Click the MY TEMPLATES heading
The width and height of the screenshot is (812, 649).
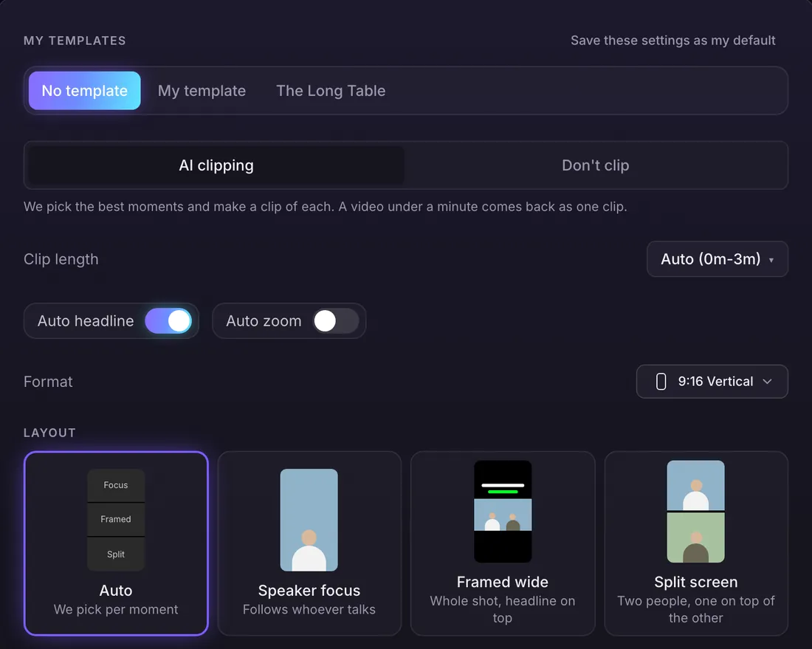tap(75, 41)
